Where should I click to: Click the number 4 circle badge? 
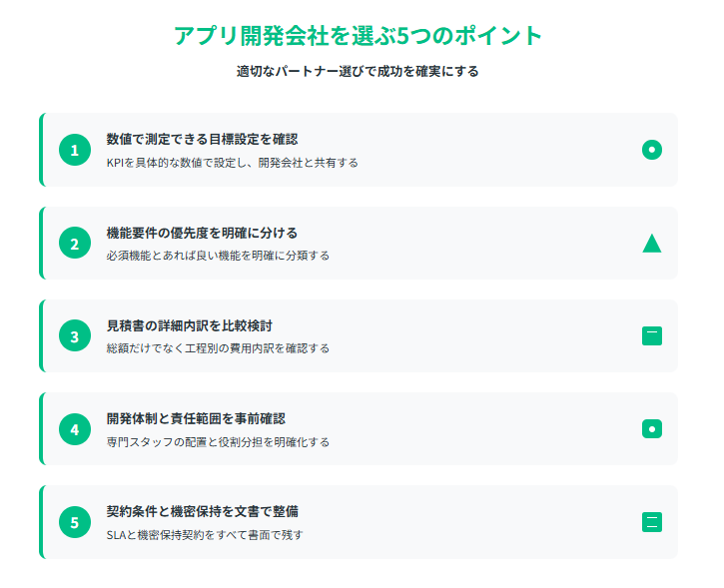75,429
